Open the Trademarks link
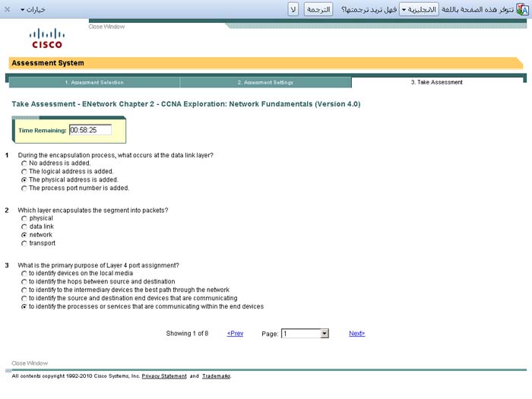532x399 pixels. coord(217,376)
